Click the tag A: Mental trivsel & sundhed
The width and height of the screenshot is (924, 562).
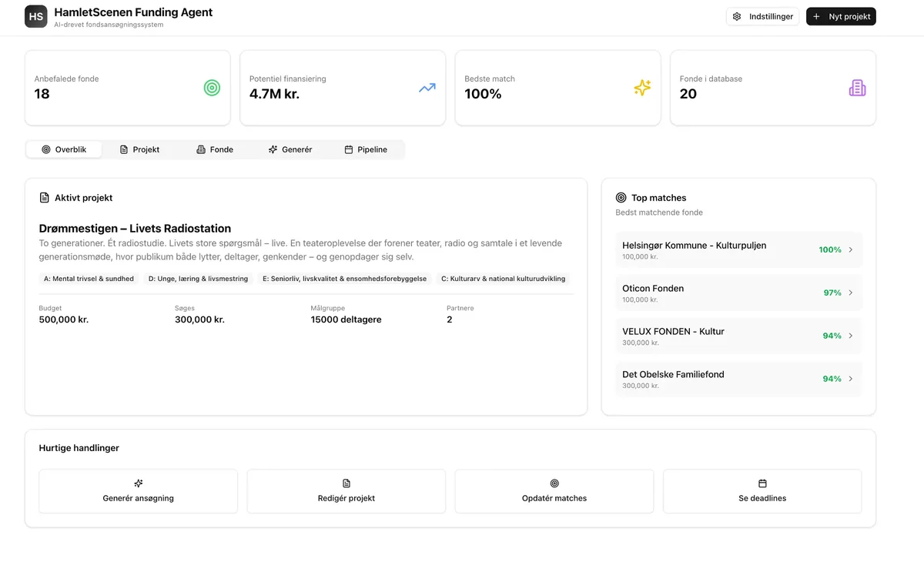(89, 279)
